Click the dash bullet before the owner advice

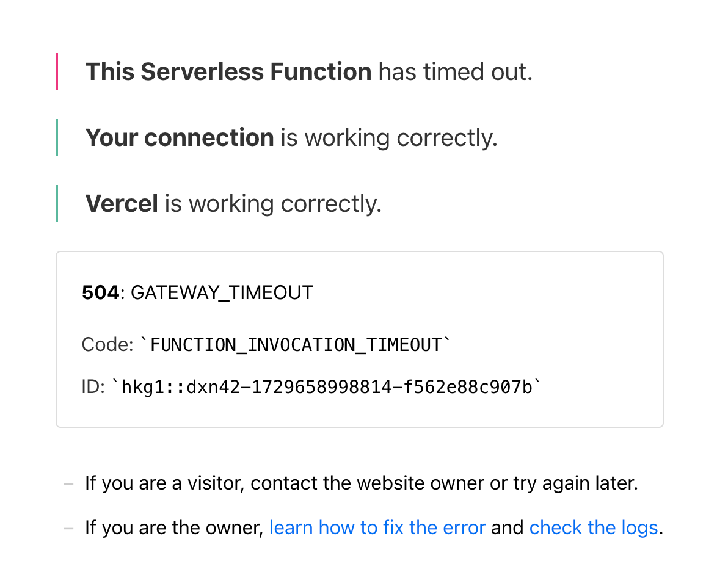coord(69,529)
